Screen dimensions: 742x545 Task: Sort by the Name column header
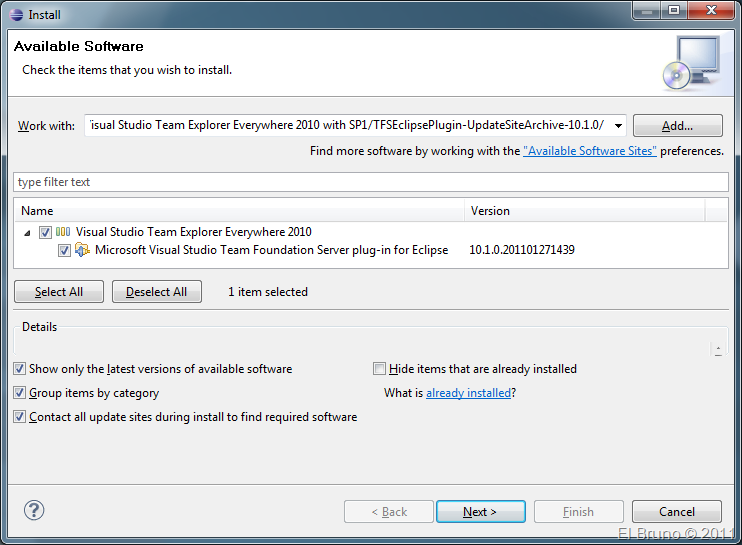click(x=240, y=211)
